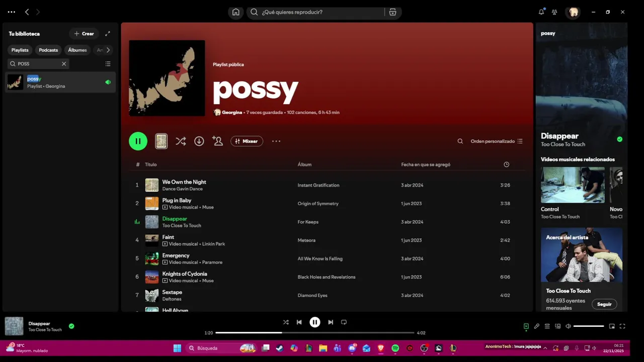Skip to the next track
This screenshot has width=644, height=362.
click(331, 322)
